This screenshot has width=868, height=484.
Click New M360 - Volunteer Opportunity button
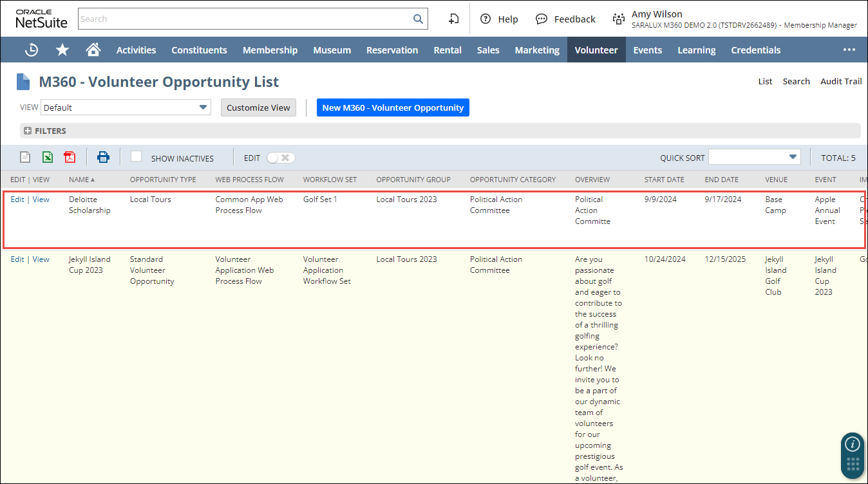[x=393, y=107]
